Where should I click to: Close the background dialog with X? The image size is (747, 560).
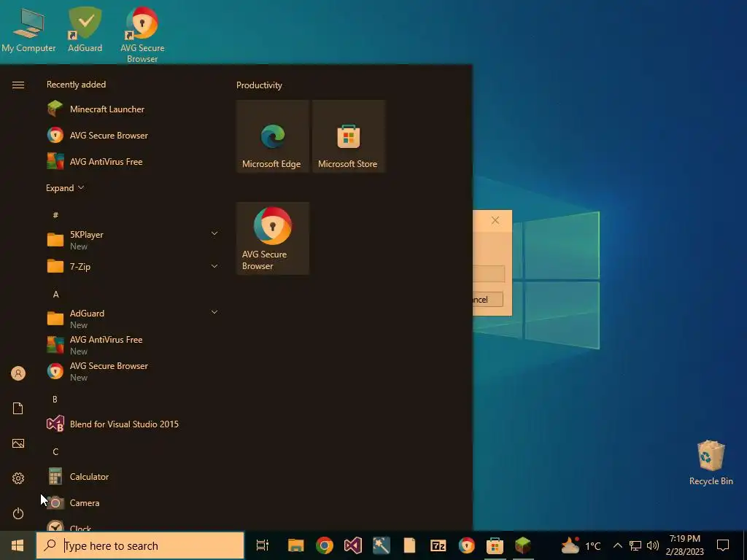pyautogui.click(x=495, y=220)
